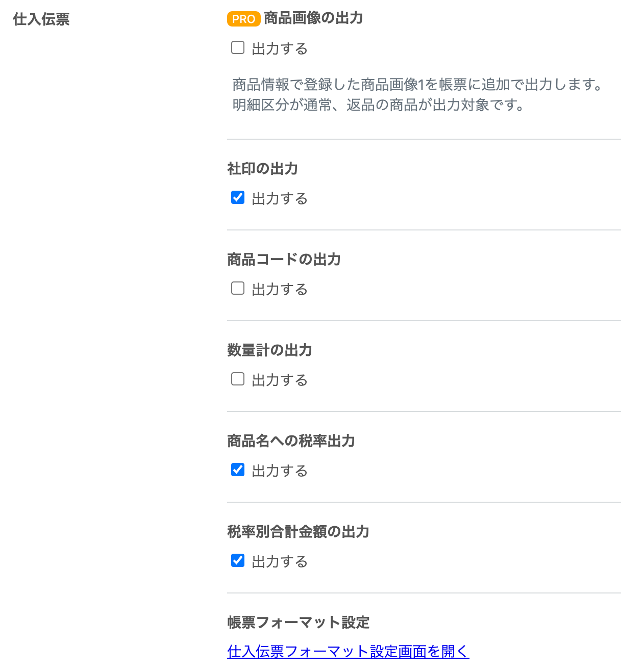Image resolution: width=621 pixels, height=672 pixels.
Task: Click 出力する label under 税率別合計金額の出力
Action: [x=280, y=562]
